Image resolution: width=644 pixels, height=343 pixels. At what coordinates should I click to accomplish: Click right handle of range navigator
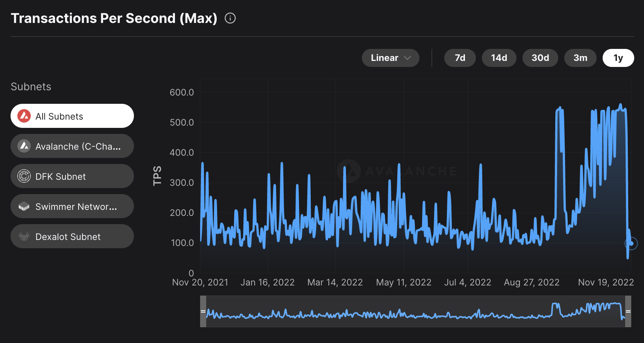(628, 311)
